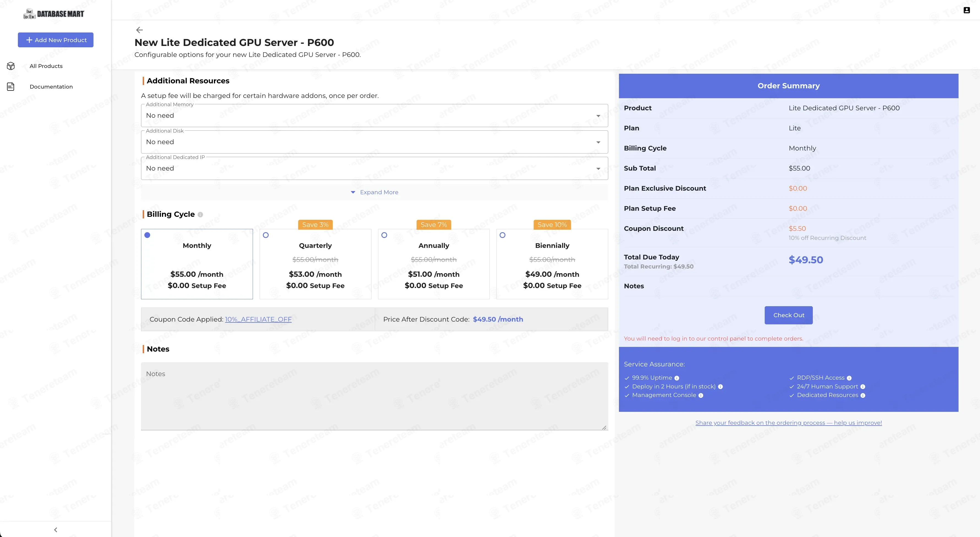Click Add New Product button
The height and width of the screenshot is (537, 980).
[x=56, y=40]
